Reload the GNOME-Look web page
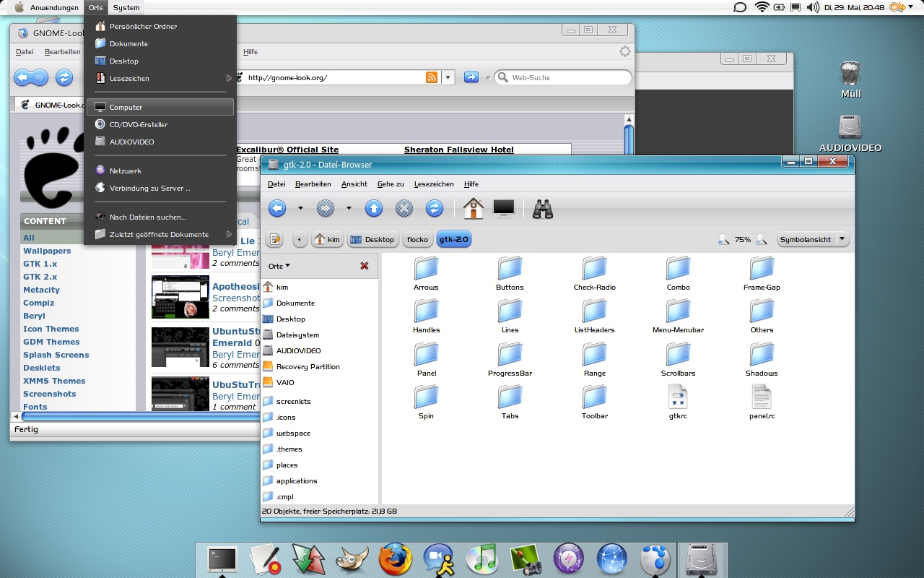The height and width of the screenshot is (578, 924). coord(64,77)
